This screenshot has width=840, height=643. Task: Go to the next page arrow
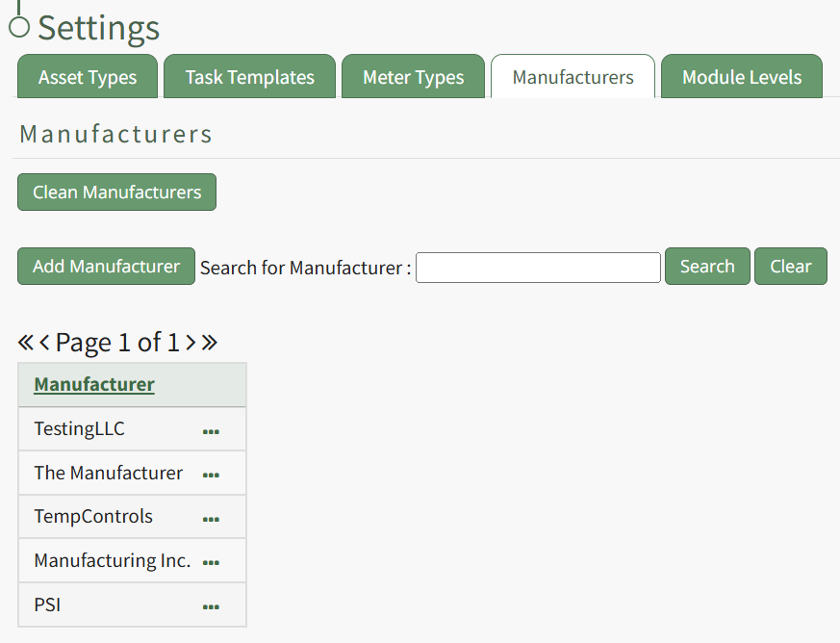click(191, 342)
